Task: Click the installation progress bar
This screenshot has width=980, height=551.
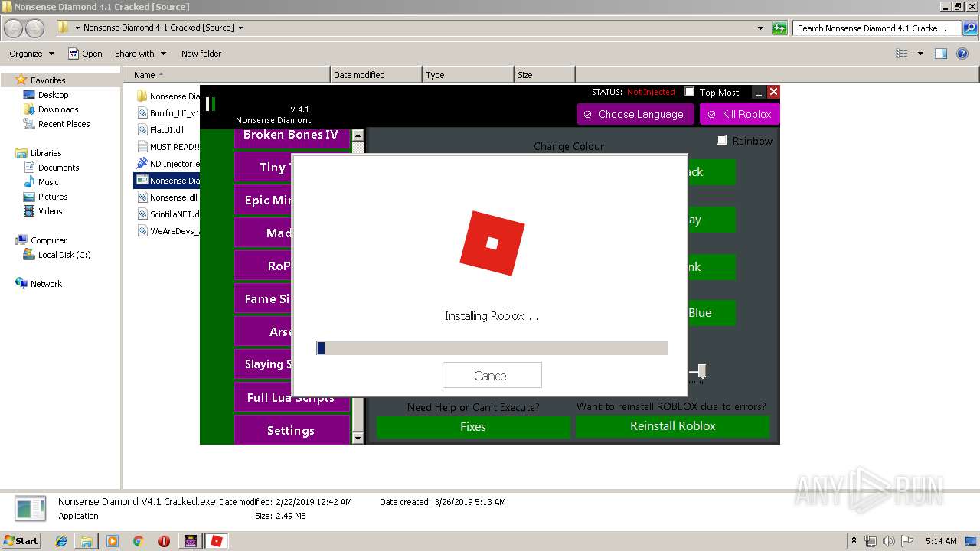Action: point(492,348)
